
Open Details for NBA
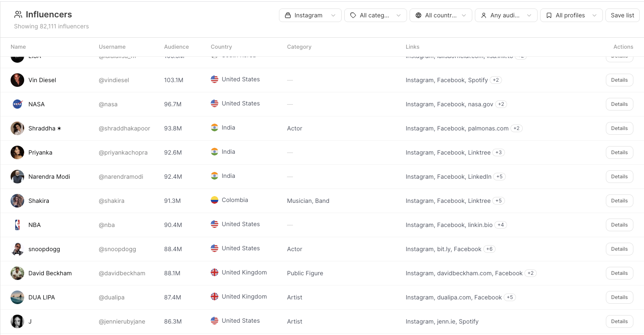point(619,225)
